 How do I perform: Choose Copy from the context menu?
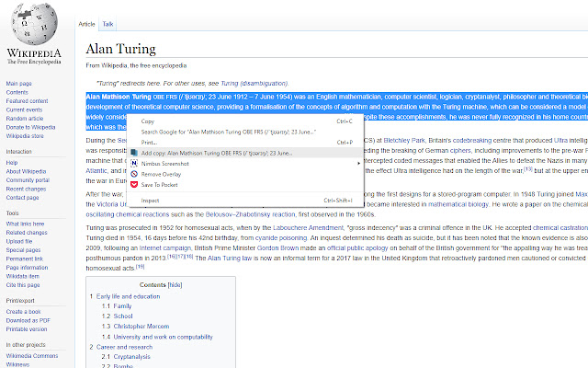148,121
